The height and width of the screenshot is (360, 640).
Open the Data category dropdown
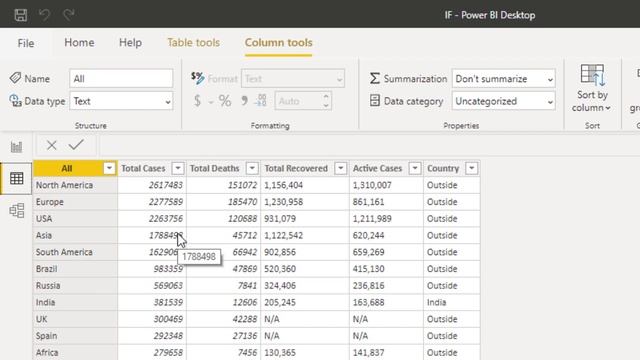(x=503, y=101)
